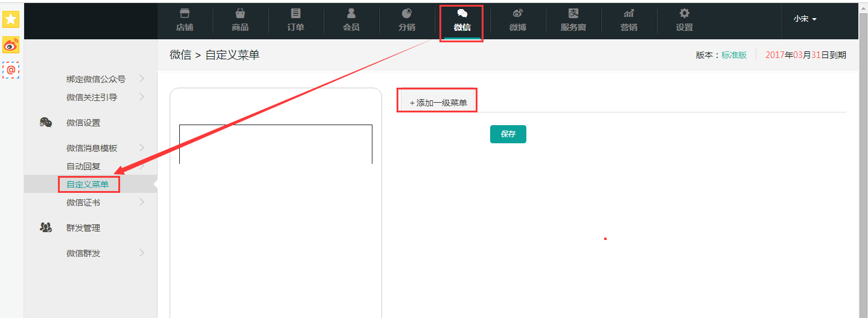The height and width of the screenshot is (318, 868).
Task: Open the 订单 orders icon
Action: 296,14
